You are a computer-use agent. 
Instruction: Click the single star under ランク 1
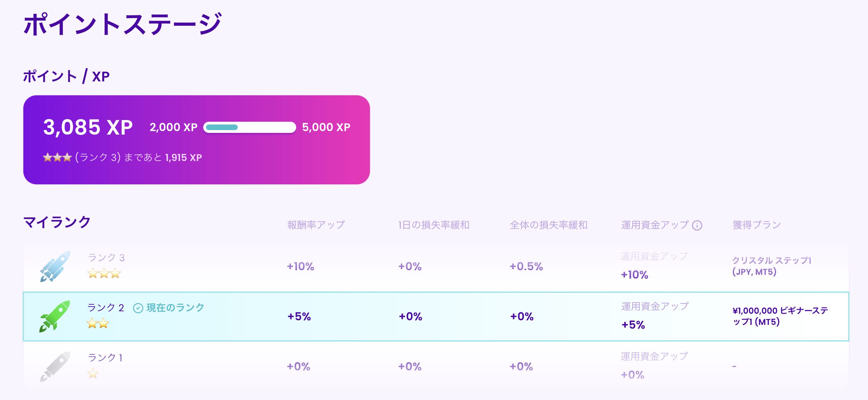pyautogui.click(x=93, y=374)
